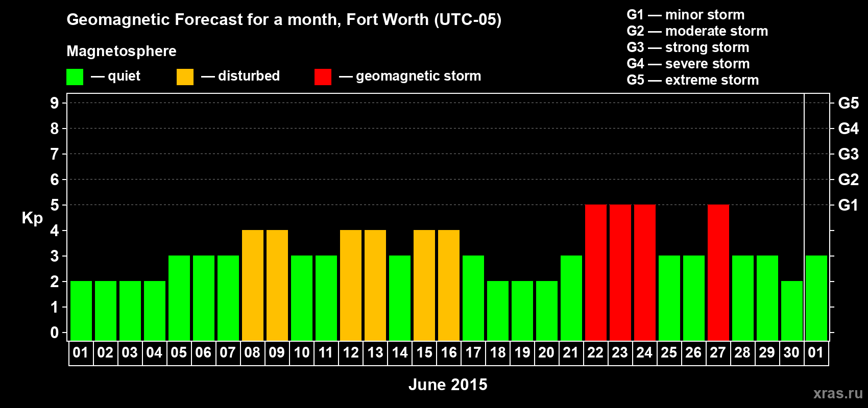This screenshot has width=868, height=408.
Task: Click the date label 19
Action: click(522, 352)
